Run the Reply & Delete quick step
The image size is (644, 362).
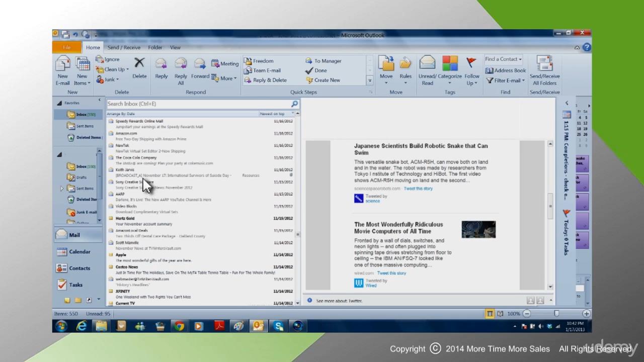tap(266, 80)
